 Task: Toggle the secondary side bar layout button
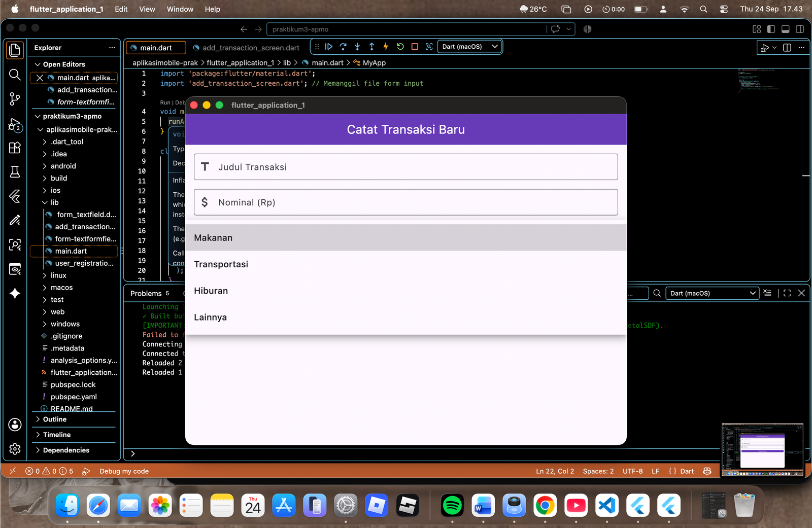800,29
